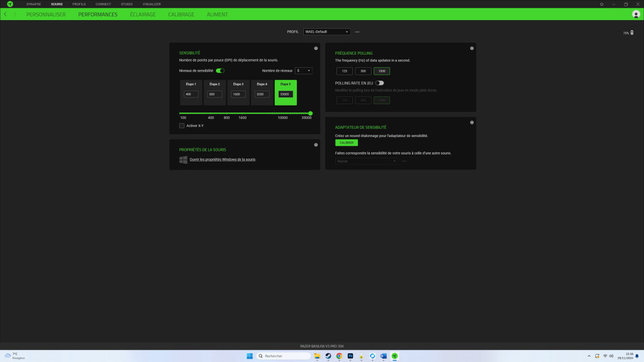Open File Explorer from the taskbar

(317, 356)
